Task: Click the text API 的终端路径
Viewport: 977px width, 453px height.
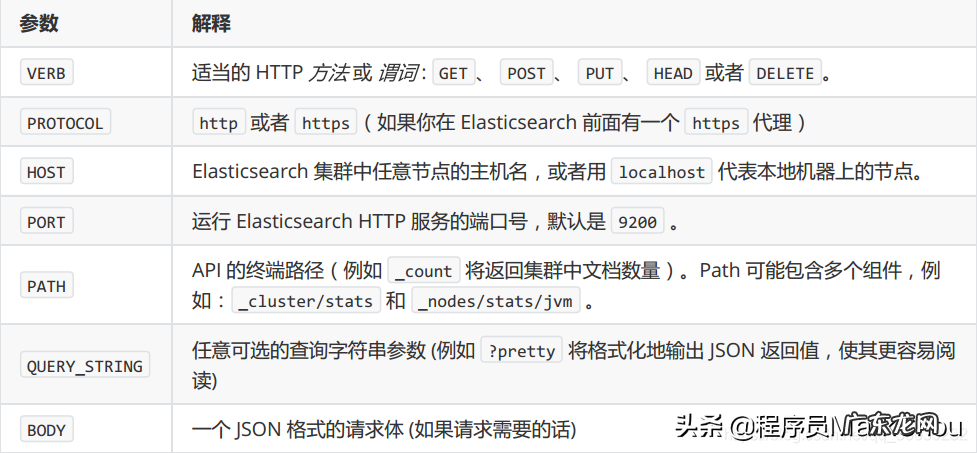Action: pyautogui.click(x=258, y=270)
